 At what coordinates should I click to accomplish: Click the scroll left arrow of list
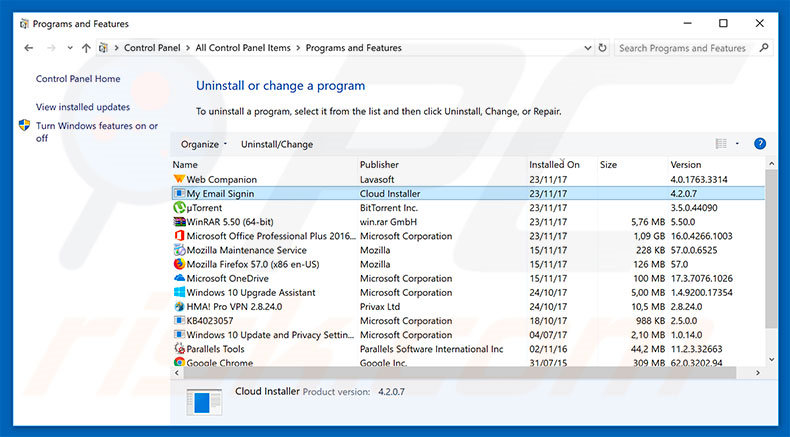(177, 373)
